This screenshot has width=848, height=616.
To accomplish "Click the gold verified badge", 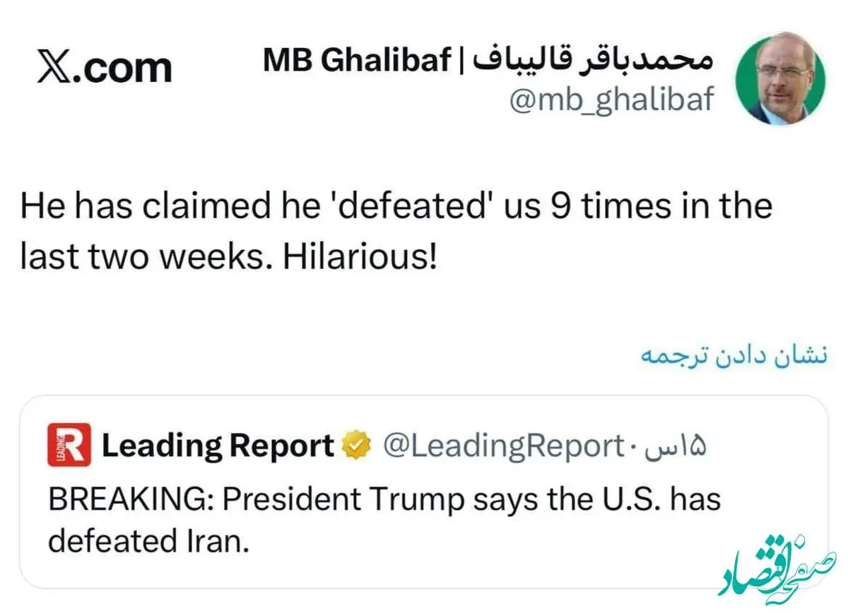I will tap(357, 446).
